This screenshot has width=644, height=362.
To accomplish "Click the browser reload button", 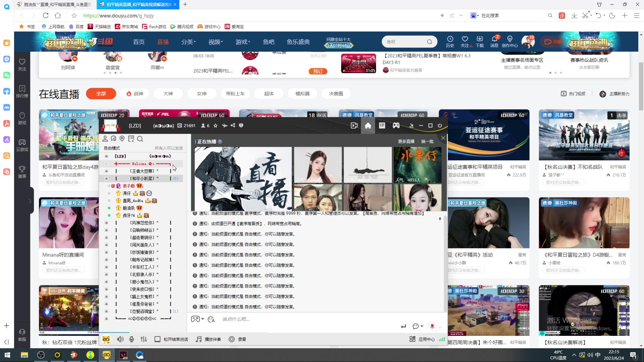I will point(46,15).
